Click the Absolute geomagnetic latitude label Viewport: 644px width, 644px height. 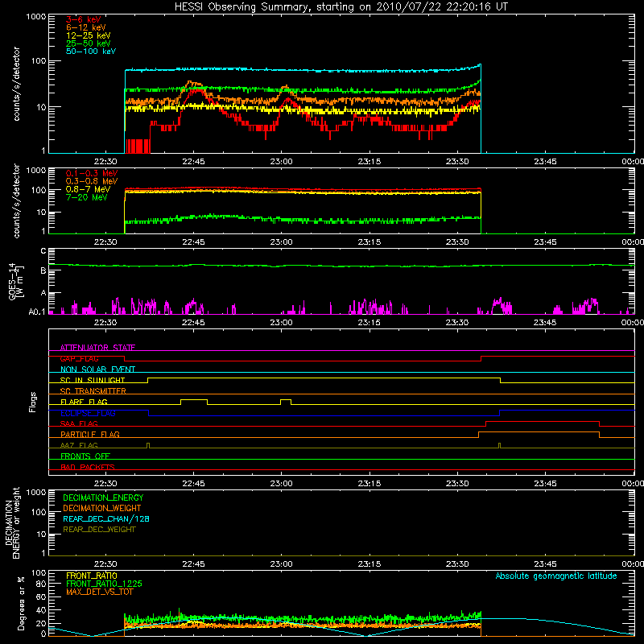[556, 576]
